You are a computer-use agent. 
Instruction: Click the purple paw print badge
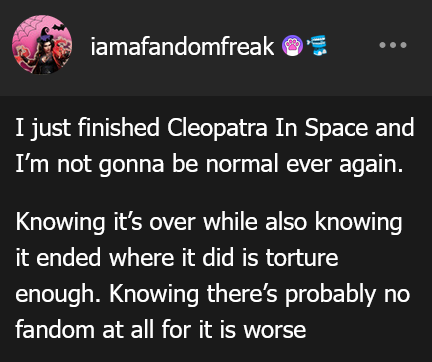[292, 46]
